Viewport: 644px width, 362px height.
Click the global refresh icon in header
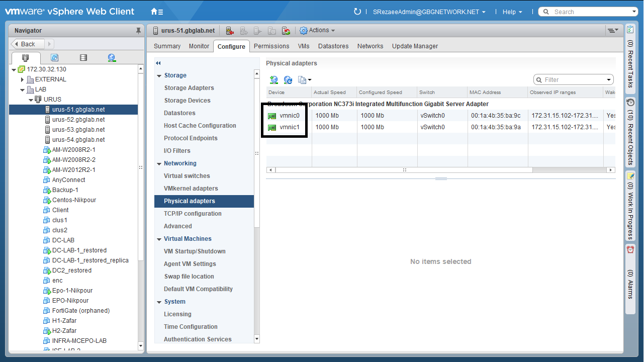pos(357,12)
